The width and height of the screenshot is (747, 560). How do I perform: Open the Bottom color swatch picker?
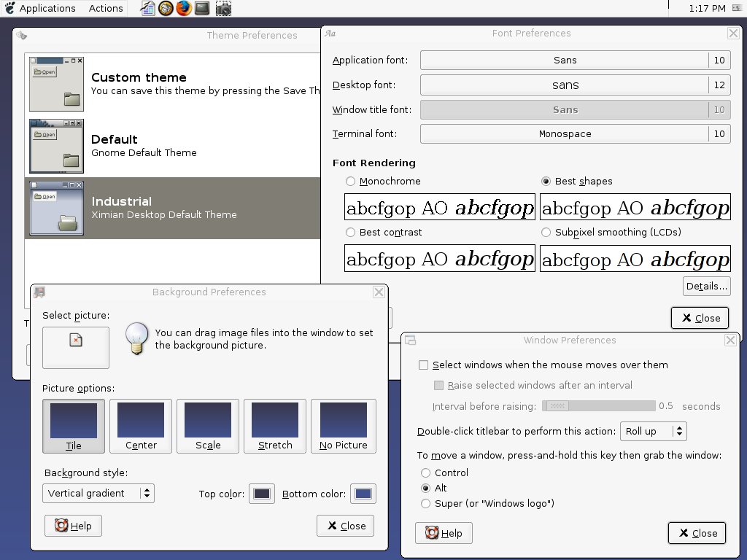[x=363, y=494]
